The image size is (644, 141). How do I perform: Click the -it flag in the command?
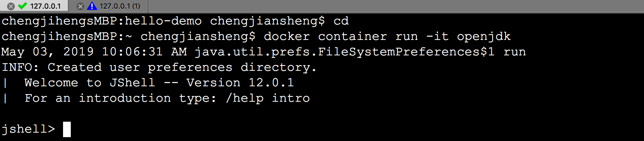437,36
